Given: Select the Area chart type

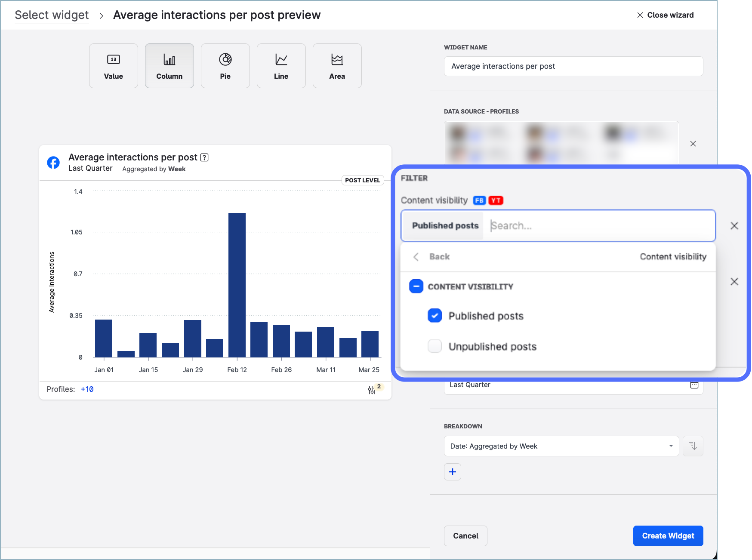Looking at the screenshot, I should pyautogui.click(x=337, y=65).
